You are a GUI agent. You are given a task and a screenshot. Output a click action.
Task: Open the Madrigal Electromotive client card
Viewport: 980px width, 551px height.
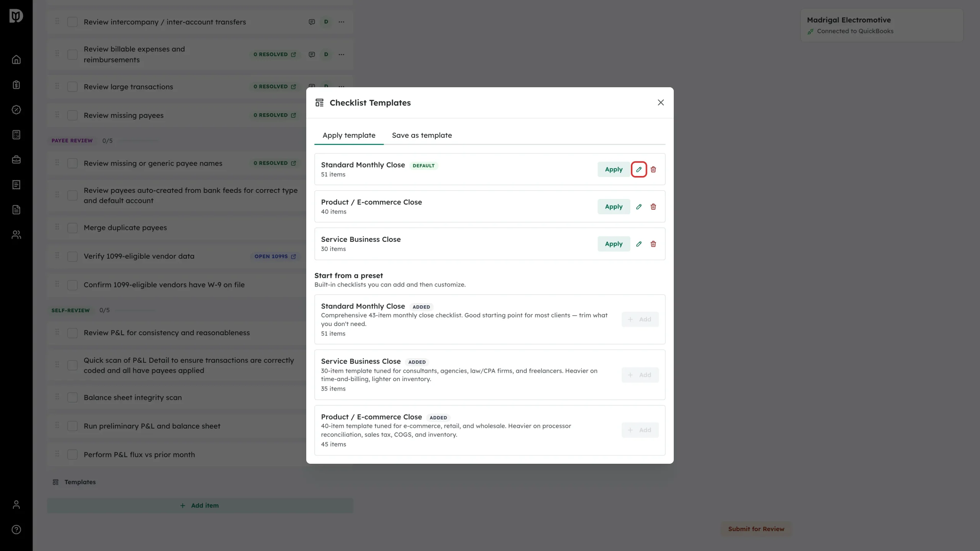pyautogui.click(x=882, y=25)
